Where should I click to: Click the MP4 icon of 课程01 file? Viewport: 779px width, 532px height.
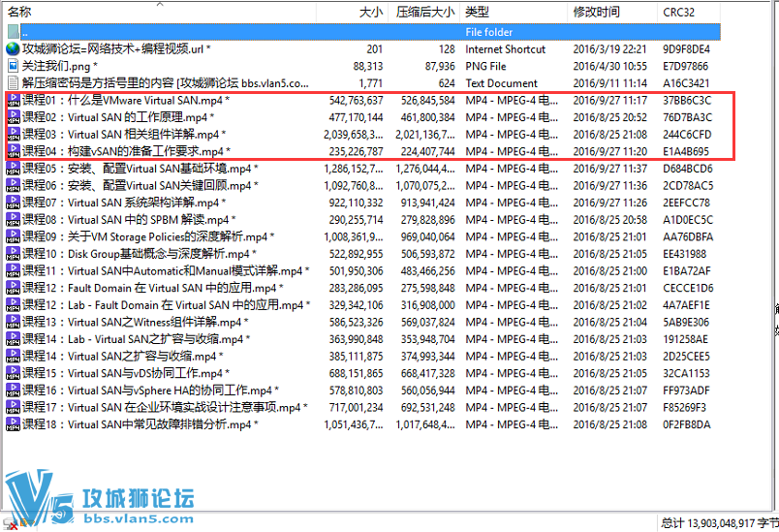click(x=13, y=101)
